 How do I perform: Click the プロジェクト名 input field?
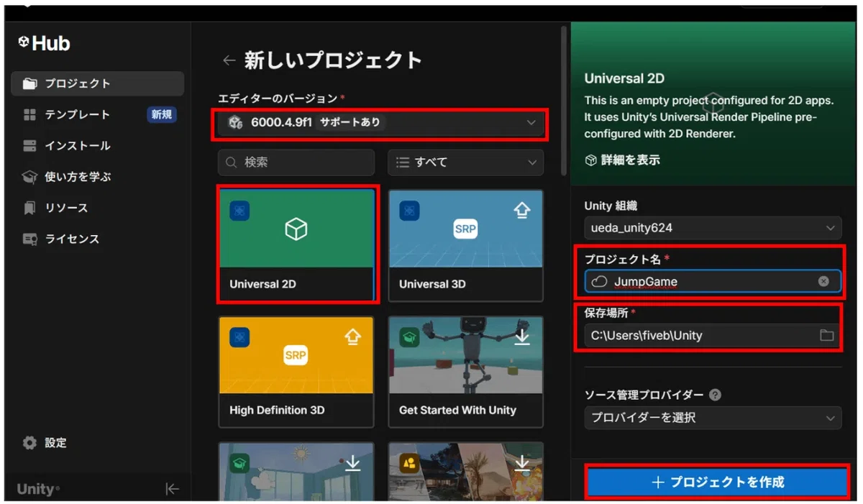tap(712, 281)
